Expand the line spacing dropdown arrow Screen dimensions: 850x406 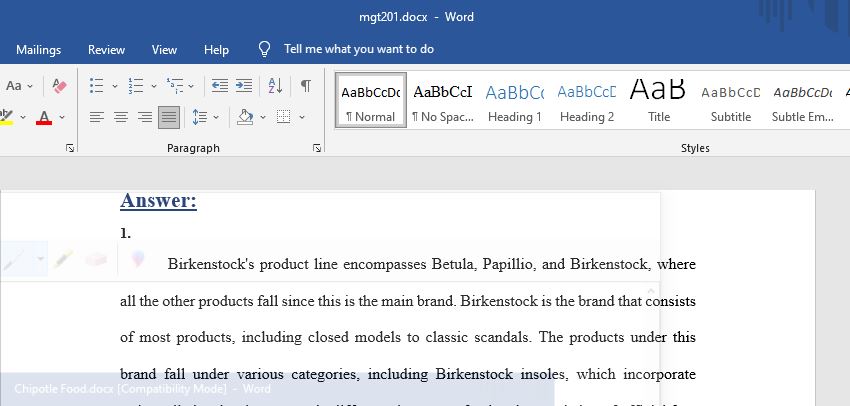[216, 117]
